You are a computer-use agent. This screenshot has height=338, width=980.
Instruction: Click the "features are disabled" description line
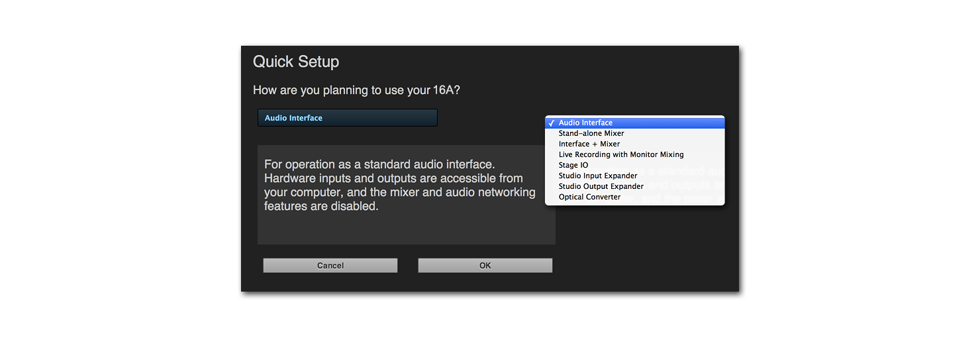tap(320, 206)
